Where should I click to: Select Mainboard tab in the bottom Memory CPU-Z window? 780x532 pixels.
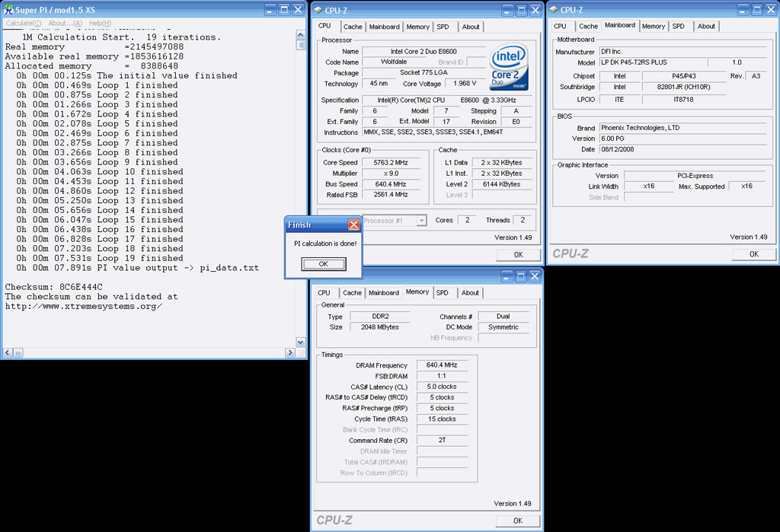384,293
